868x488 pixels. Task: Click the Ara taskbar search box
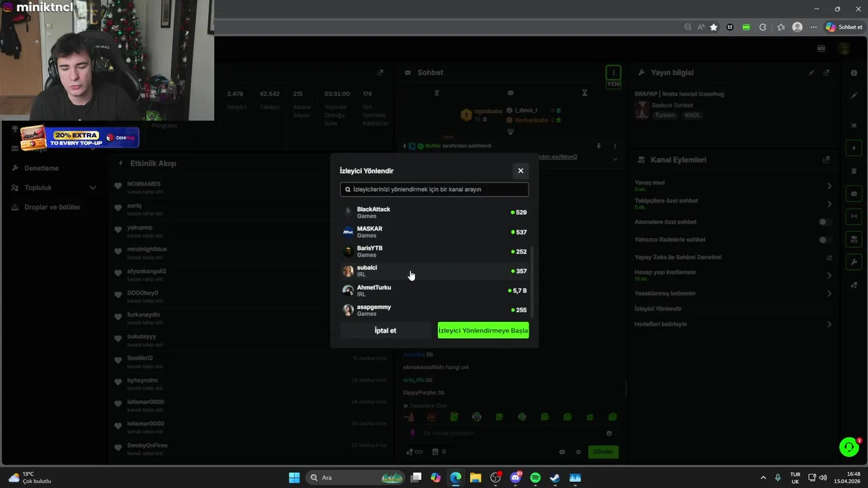coord(355,478)
